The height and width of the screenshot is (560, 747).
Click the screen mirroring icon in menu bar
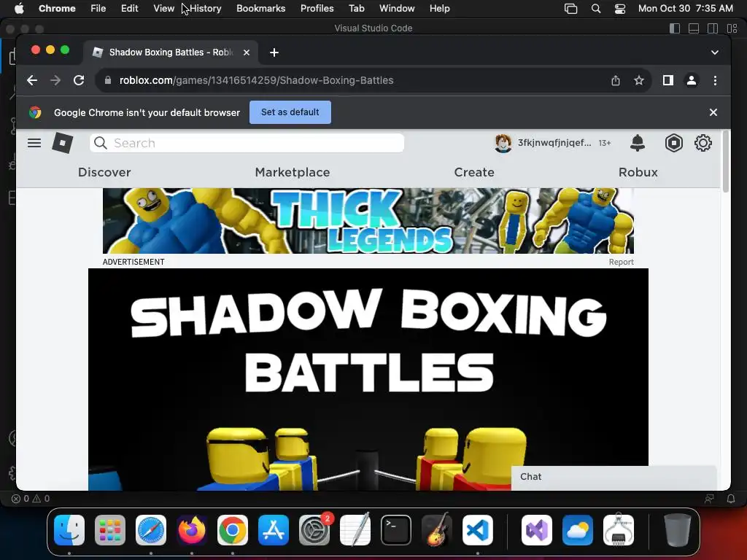[570, 9]
